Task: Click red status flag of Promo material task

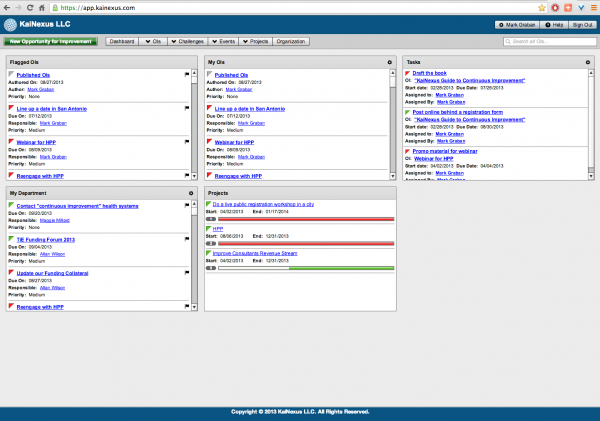Action: (x=408, y=151)
